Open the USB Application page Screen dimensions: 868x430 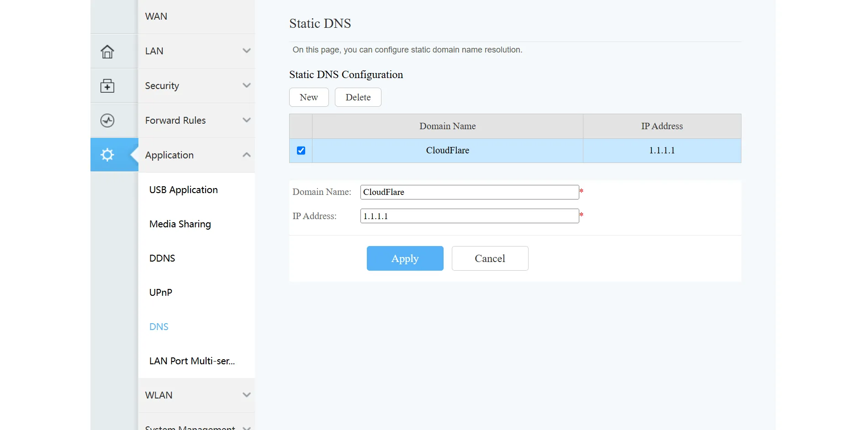(x=183, y=189)
